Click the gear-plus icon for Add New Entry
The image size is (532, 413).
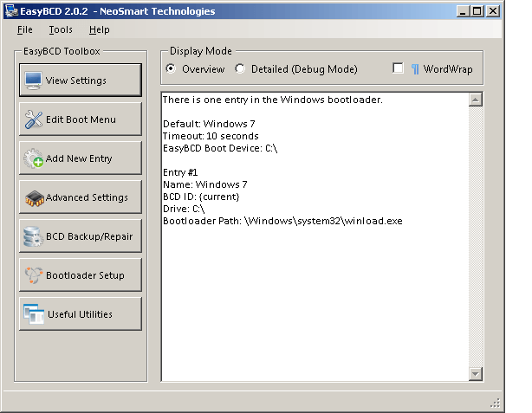click(33, 158)
